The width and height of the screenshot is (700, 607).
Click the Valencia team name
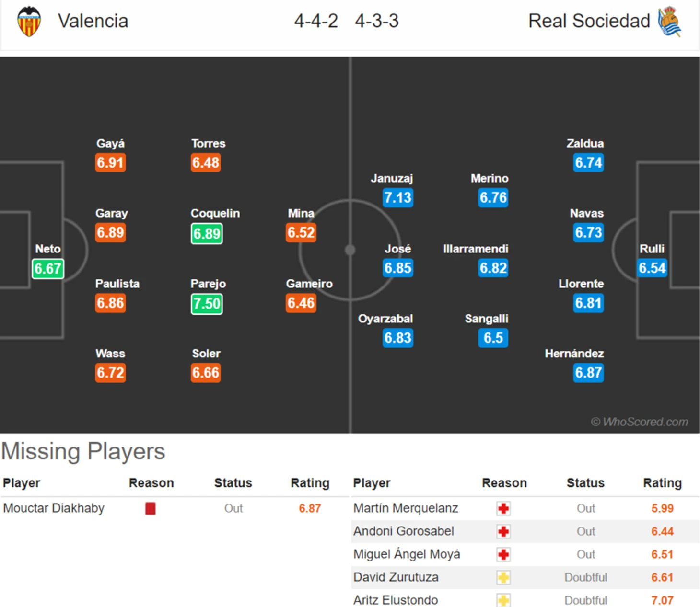click(93, 21)
